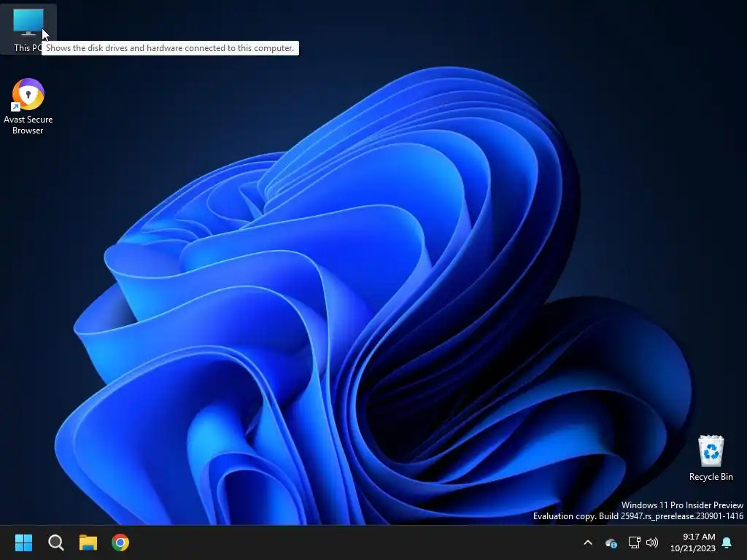
Task: Open taskbar Search
Action: click(55, 542)
